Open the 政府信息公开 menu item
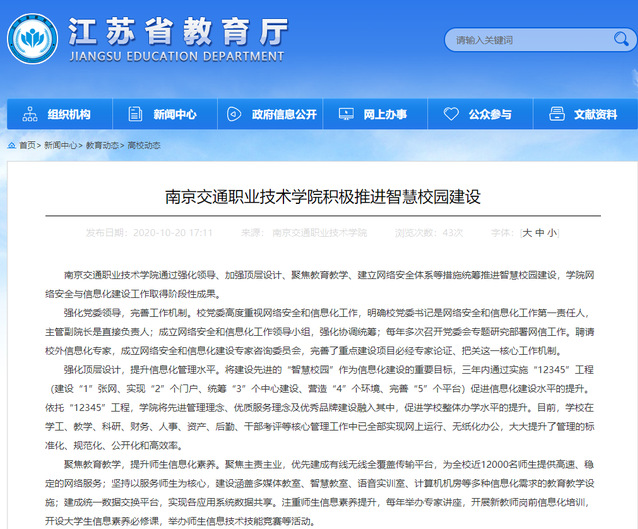 pyautogui.click(x=284, y=114)
